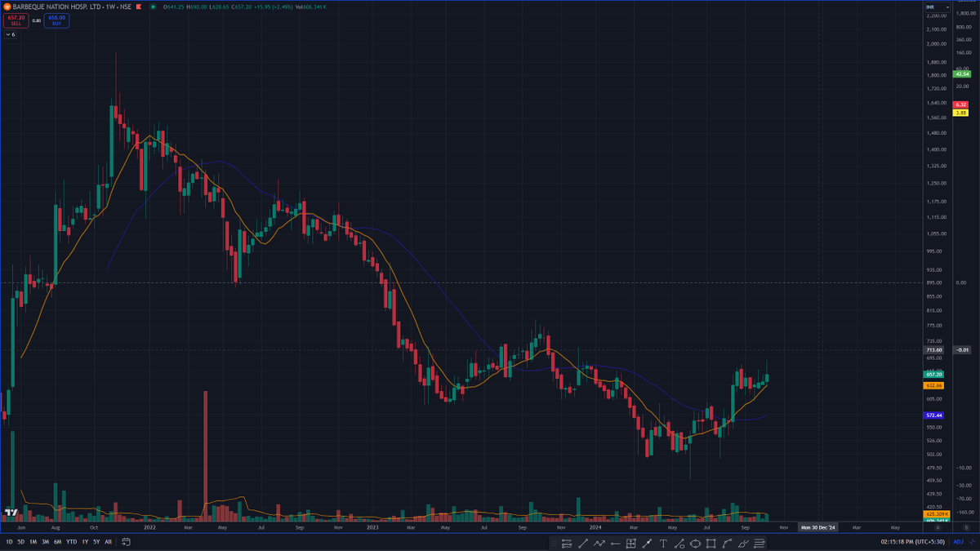Viewport: 980px width, 551px height.
Task: Select the horizontal line drawing tool
Action: (616, 544)
